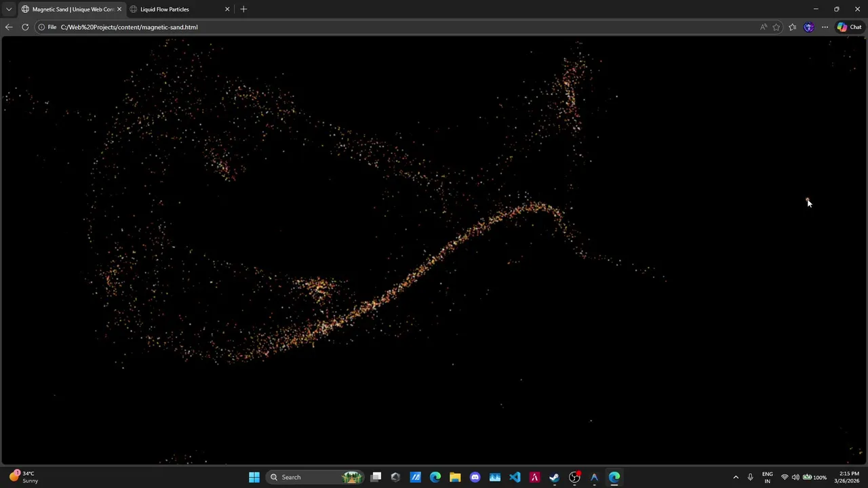
Task: Open first Microsoft Edge taskbar icon
Action: [x=435, y=477]
